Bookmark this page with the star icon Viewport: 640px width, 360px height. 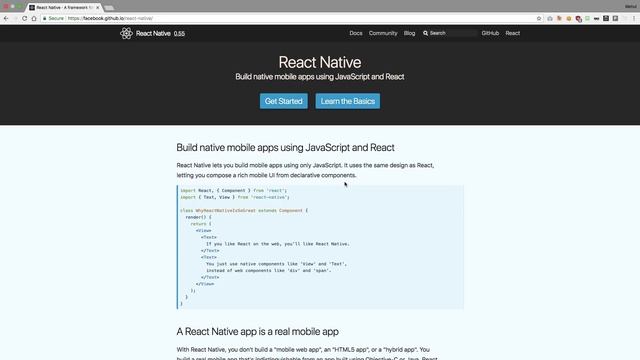pos(539,18)
